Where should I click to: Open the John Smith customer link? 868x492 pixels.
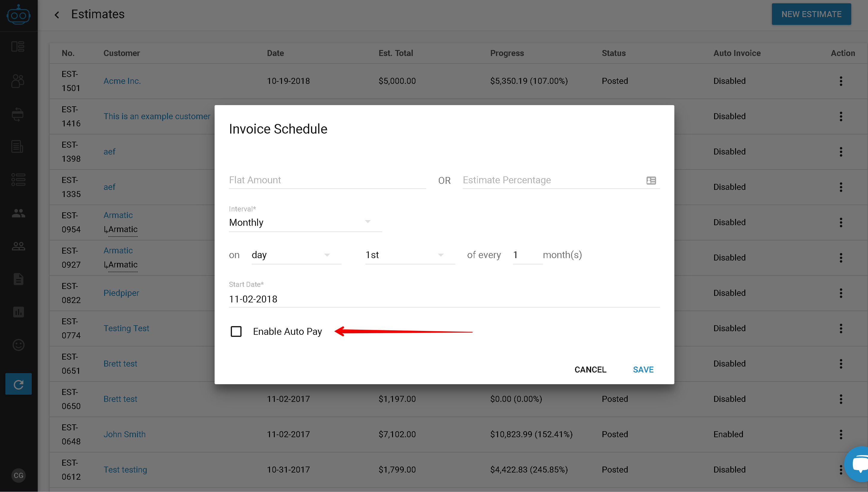[x=124, y=434]
